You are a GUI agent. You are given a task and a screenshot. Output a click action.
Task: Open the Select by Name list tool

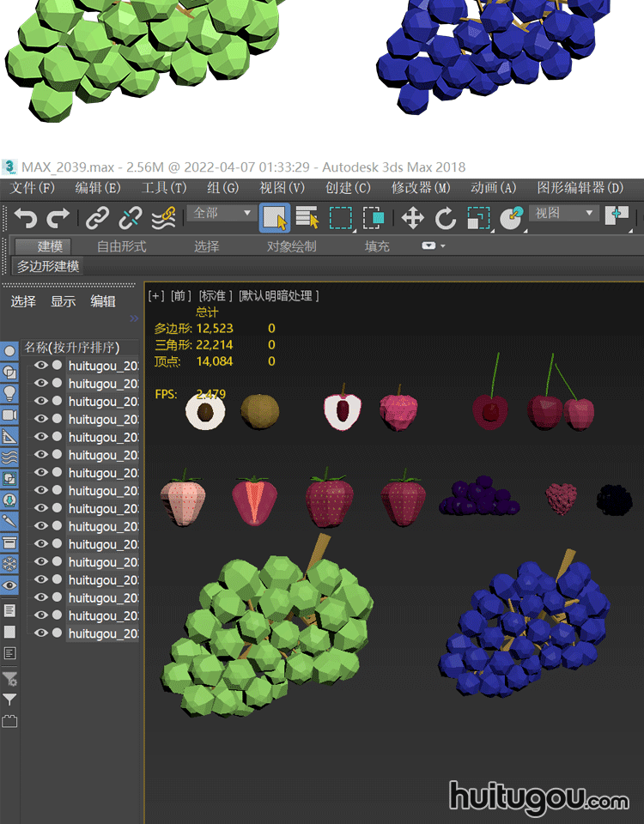(307, 218)
